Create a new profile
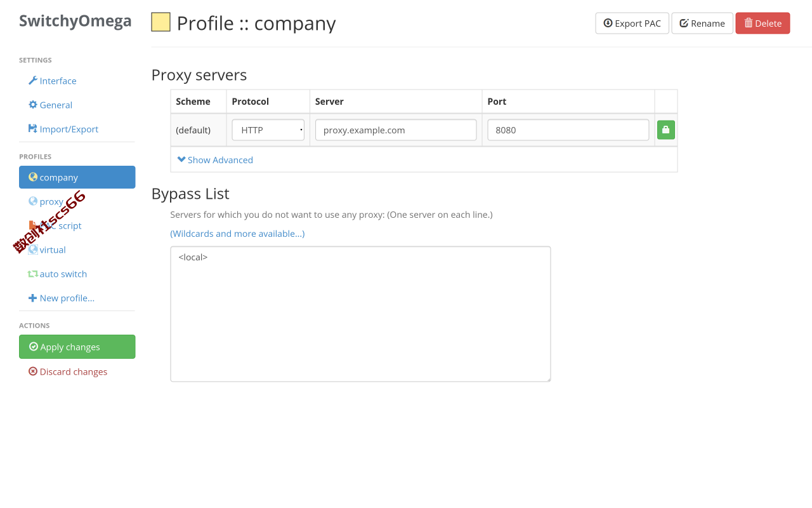812x508 pixels. pos(77,298)
